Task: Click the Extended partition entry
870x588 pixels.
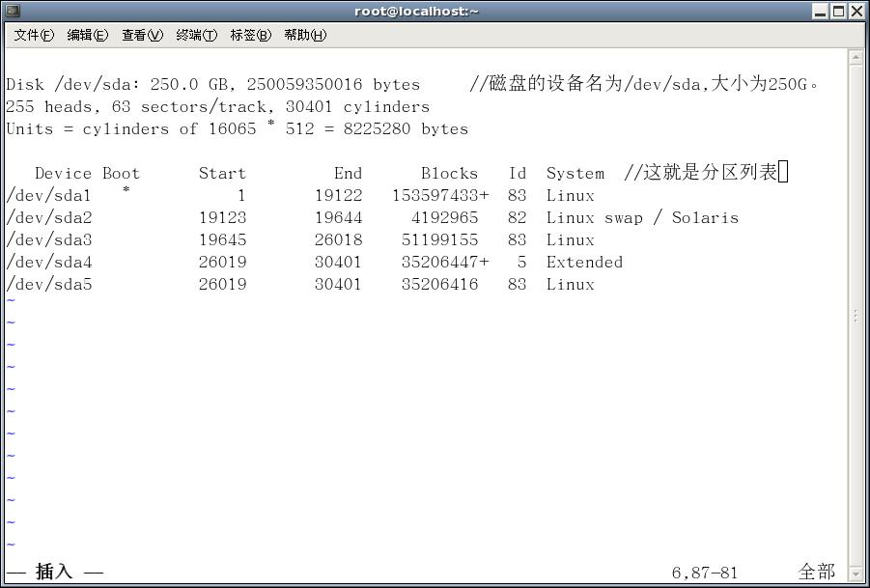Action: (x=583, y=262)
